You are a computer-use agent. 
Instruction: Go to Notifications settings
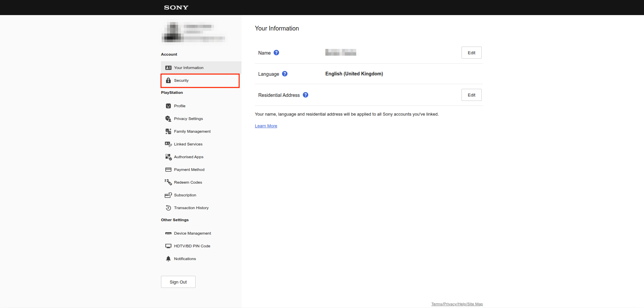[x=201, y=259]
